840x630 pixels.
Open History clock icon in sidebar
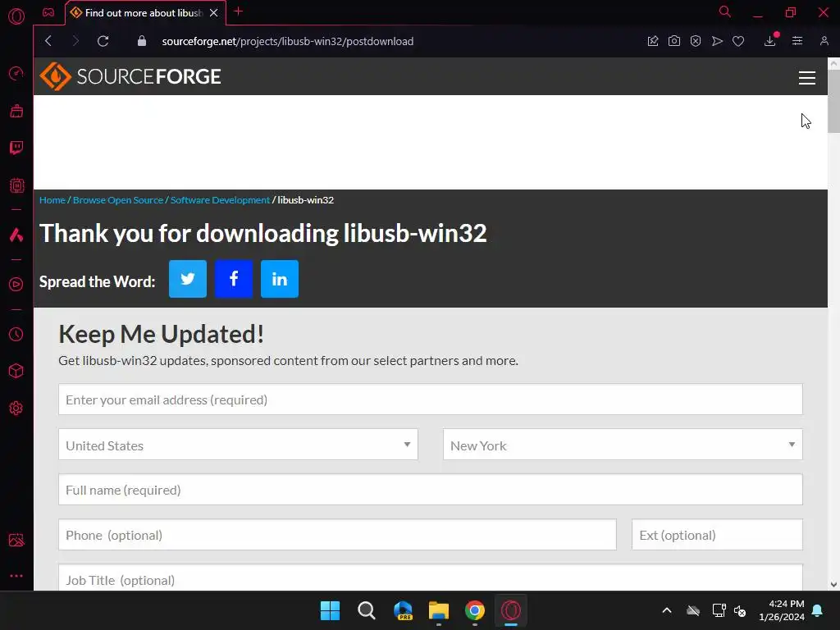(16, 335)
